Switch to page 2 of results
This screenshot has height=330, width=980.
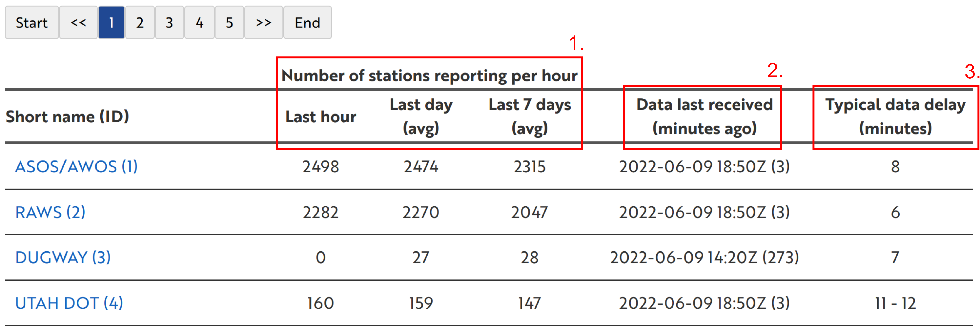pos(140,23)
